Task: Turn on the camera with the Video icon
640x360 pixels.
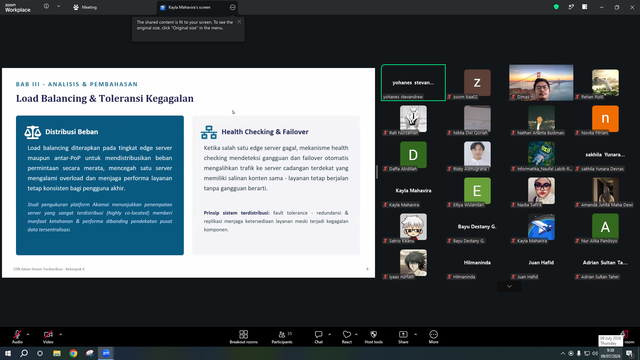Action: 48,335
